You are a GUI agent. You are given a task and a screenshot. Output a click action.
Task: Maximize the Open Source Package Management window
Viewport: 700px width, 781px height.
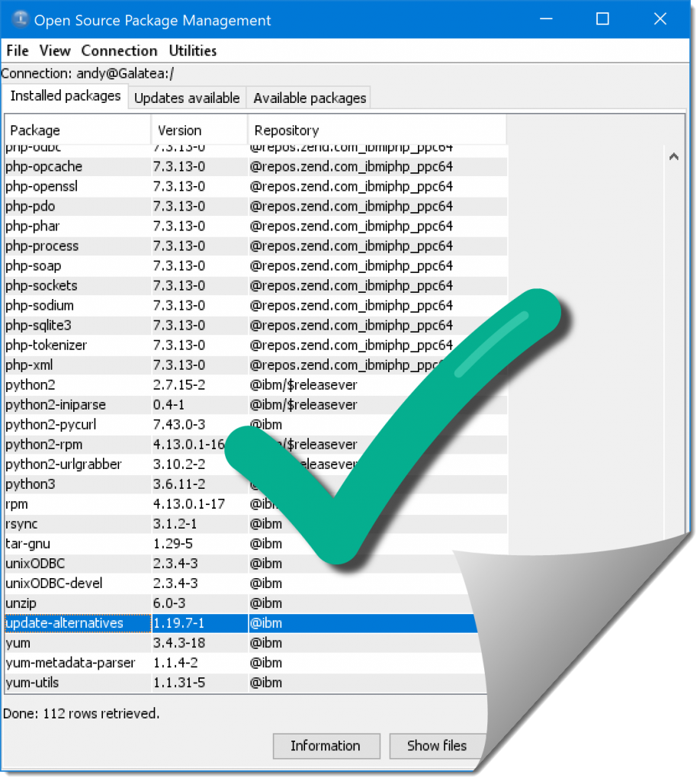coord(602,20)
